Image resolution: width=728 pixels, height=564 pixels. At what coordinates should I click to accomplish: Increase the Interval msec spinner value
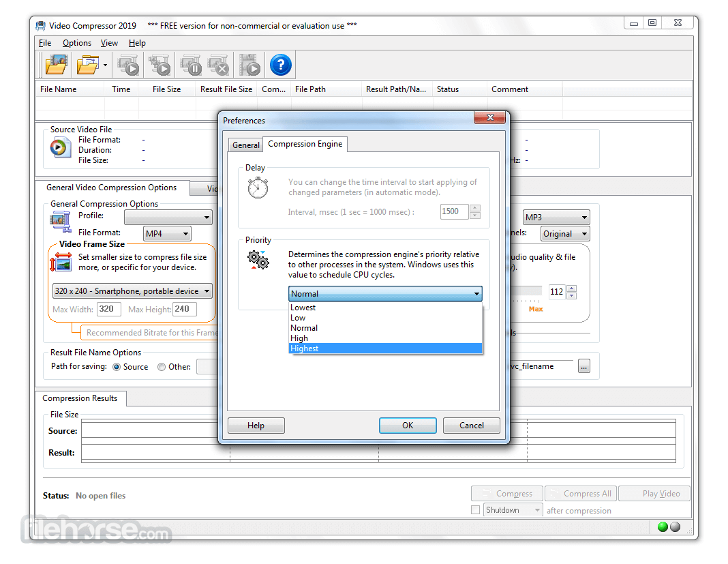click(x=475, y=208)
